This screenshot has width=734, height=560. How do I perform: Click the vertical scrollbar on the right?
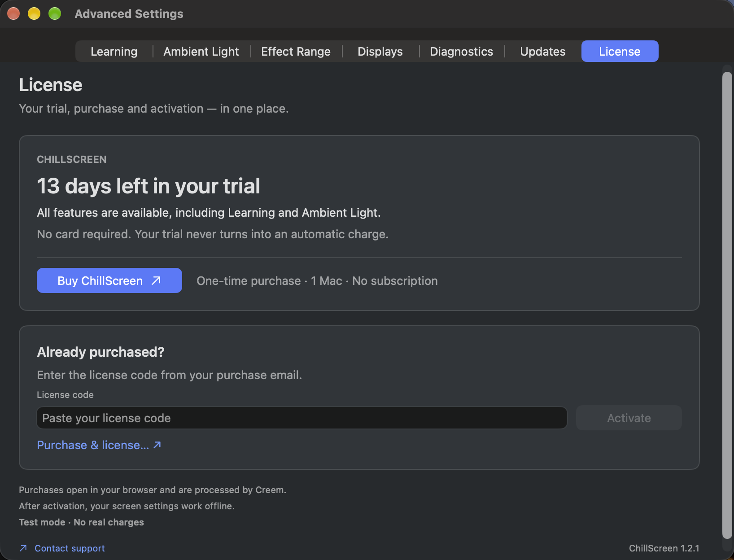tap(727, 305)
